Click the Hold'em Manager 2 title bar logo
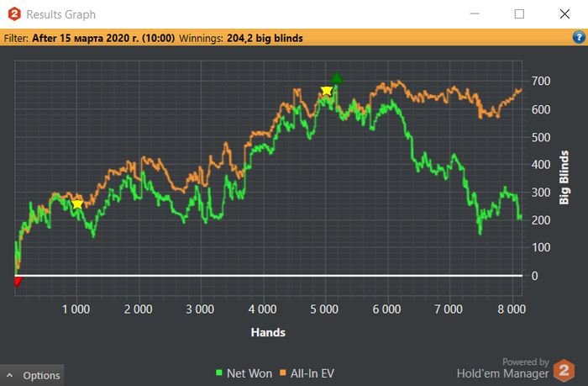 click(x=14, y=14)
